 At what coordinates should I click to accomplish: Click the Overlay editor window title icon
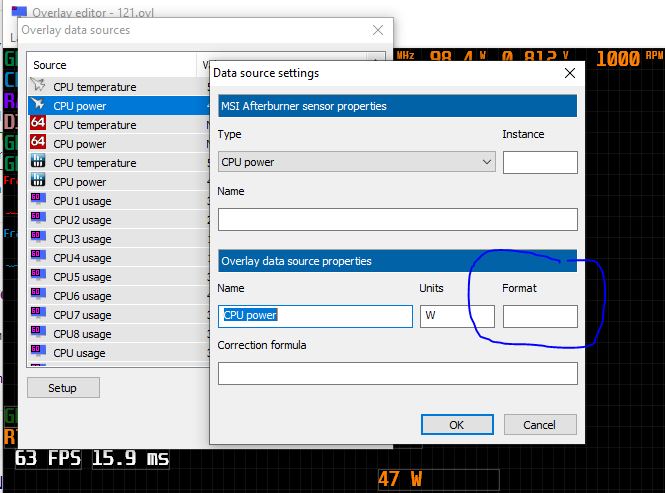click(19, 11)
